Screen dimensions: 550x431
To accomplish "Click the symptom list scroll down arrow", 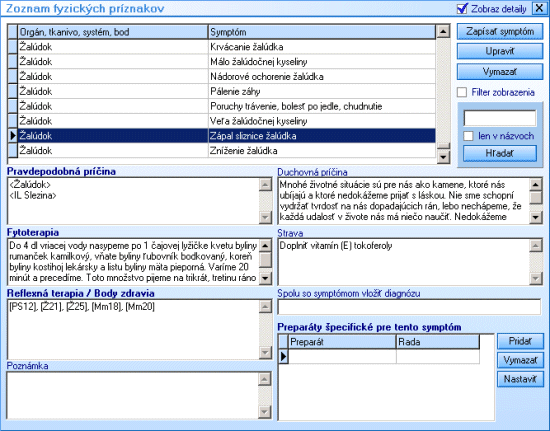I will click(x=443, y=157).
